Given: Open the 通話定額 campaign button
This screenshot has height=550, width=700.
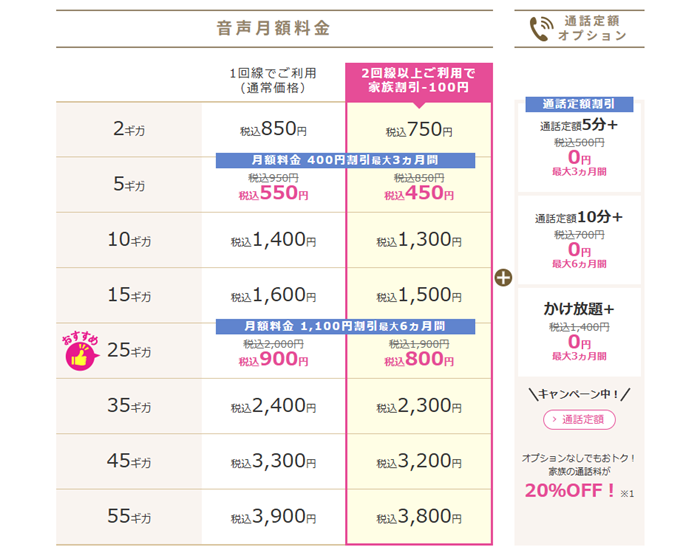Looking at the screenshot, I should tap(579, 420).
